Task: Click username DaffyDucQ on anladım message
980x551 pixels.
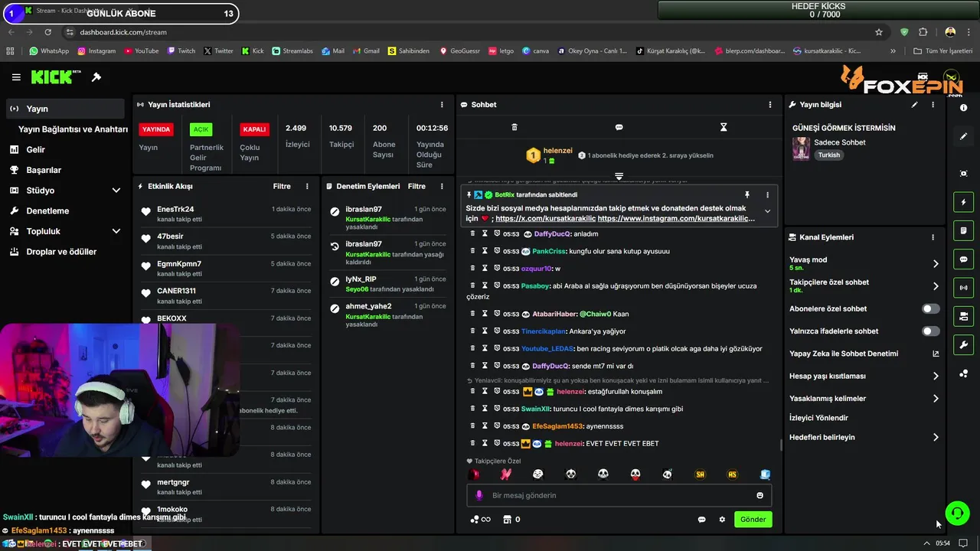Action: [x=553, y=234]
